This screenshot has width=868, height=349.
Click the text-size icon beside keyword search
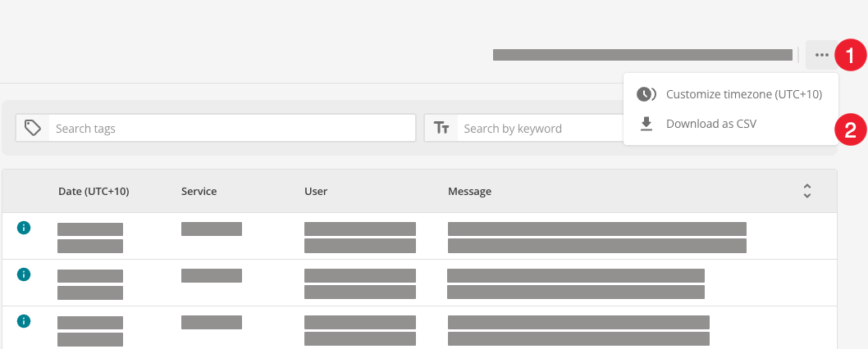point(441,129)
